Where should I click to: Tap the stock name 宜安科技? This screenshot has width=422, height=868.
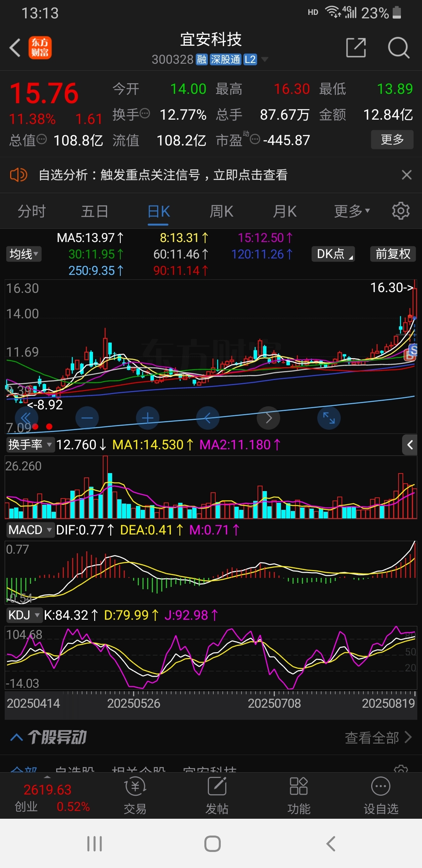point(211,39)
